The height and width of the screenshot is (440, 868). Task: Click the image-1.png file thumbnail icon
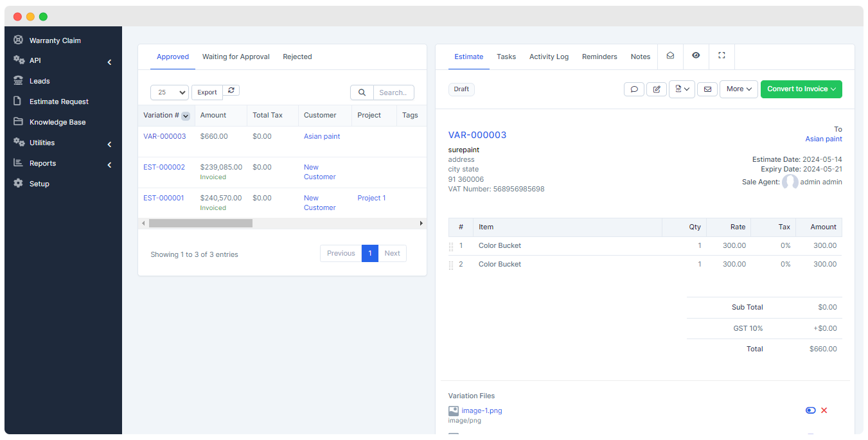point(454,410)
